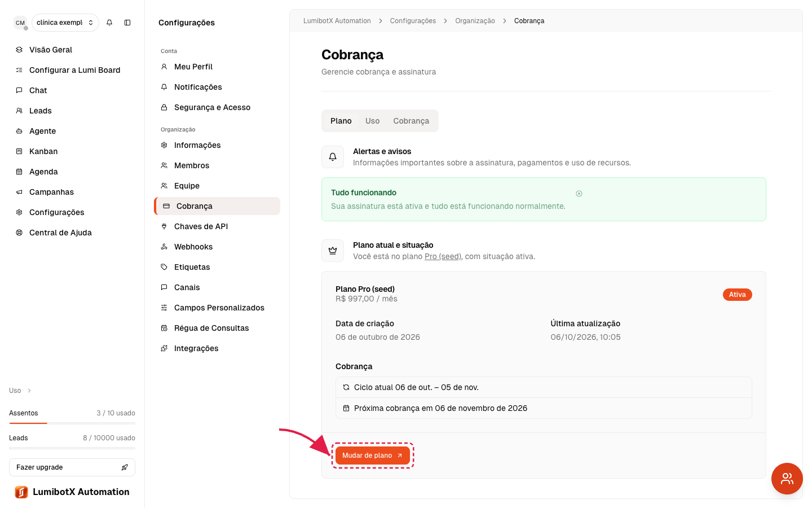The image size is (812, 508).
Task: Expand the Uso section in sidebar
Action: point(20,391)
